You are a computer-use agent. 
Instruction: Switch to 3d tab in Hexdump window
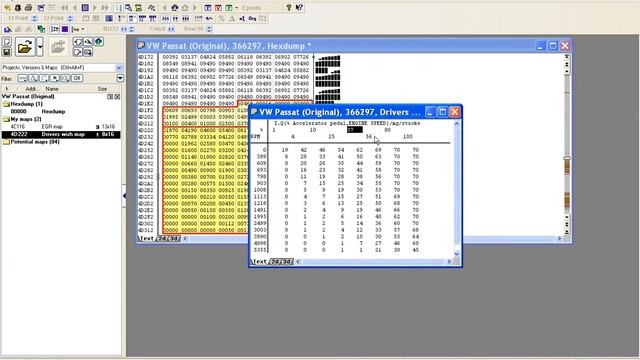pos(174,238)
